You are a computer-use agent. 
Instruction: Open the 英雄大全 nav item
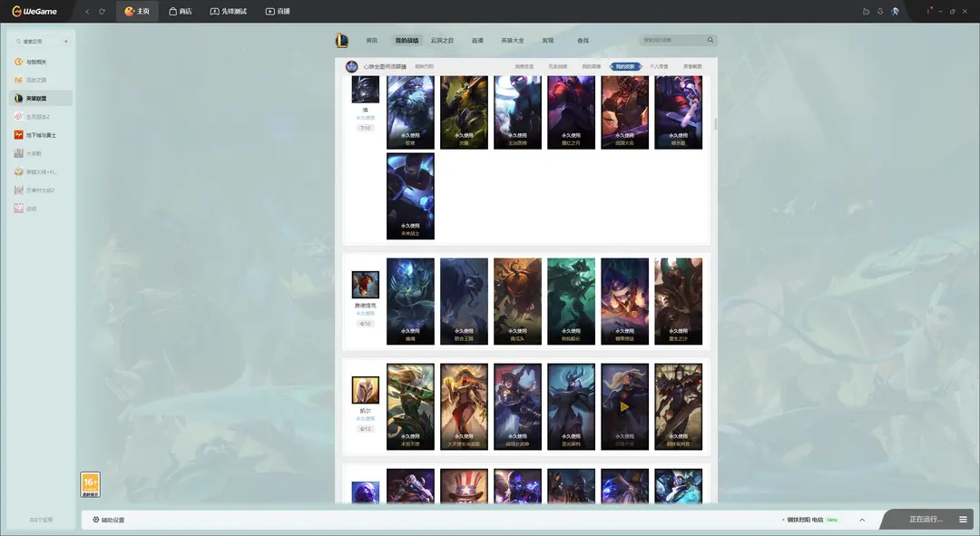pos(513,41)
